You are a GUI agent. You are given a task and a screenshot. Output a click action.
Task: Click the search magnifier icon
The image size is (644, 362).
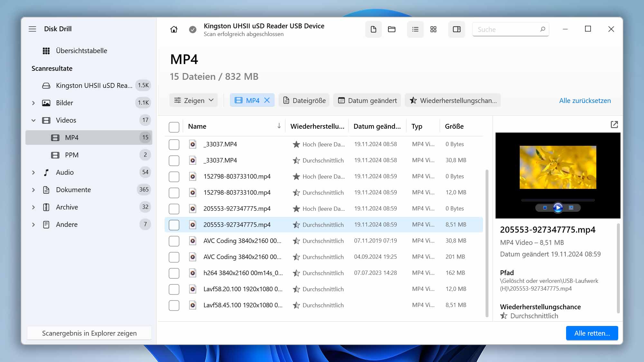(543, 29)
